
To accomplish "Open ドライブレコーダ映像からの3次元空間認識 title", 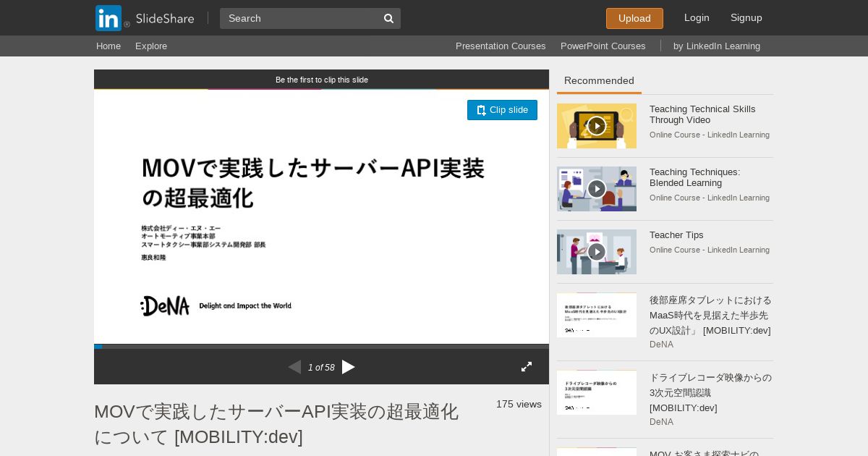I will click(x=710, y=392).
